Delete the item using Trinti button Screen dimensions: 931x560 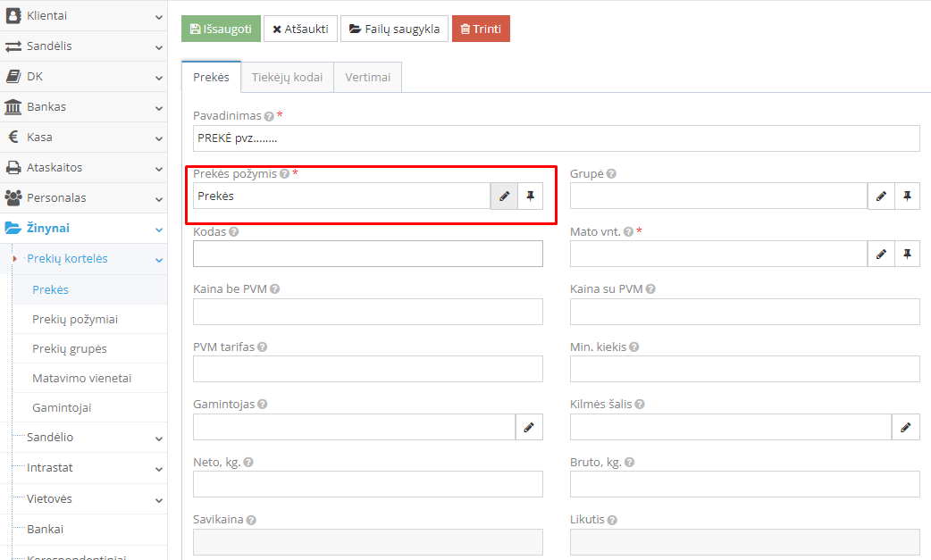point(480,29)
